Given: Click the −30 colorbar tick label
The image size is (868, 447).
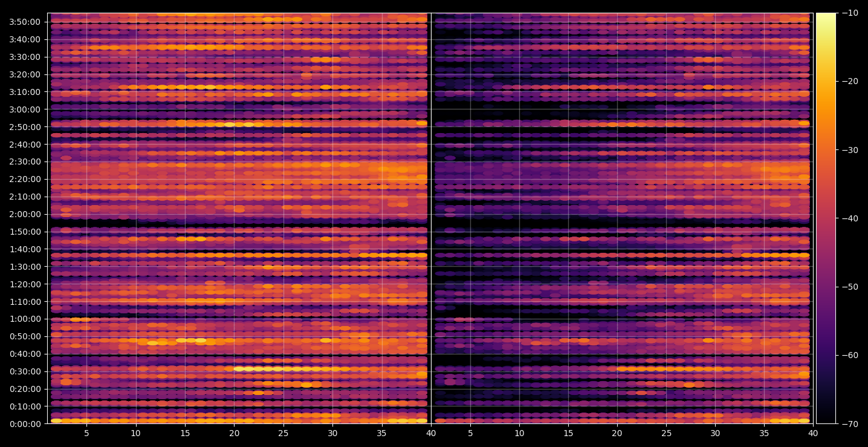Looking at the screenshot, I should [x=850, y=150].
